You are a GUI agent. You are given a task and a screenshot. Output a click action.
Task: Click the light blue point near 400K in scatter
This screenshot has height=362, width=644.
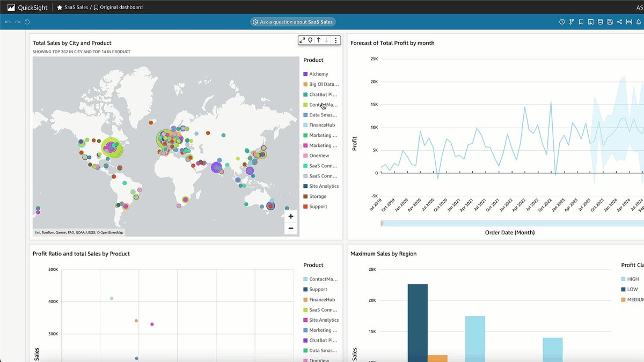112,298
